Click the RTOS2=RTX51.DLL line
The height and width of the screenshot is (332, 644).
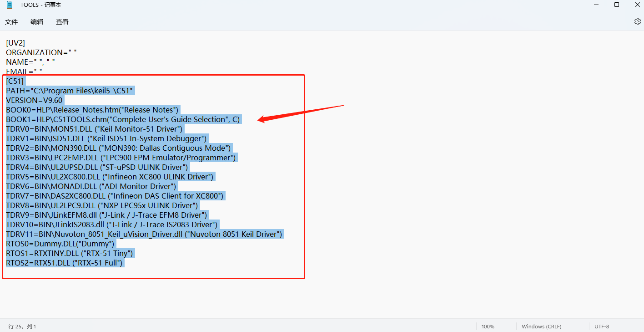(x=65, y=263)
